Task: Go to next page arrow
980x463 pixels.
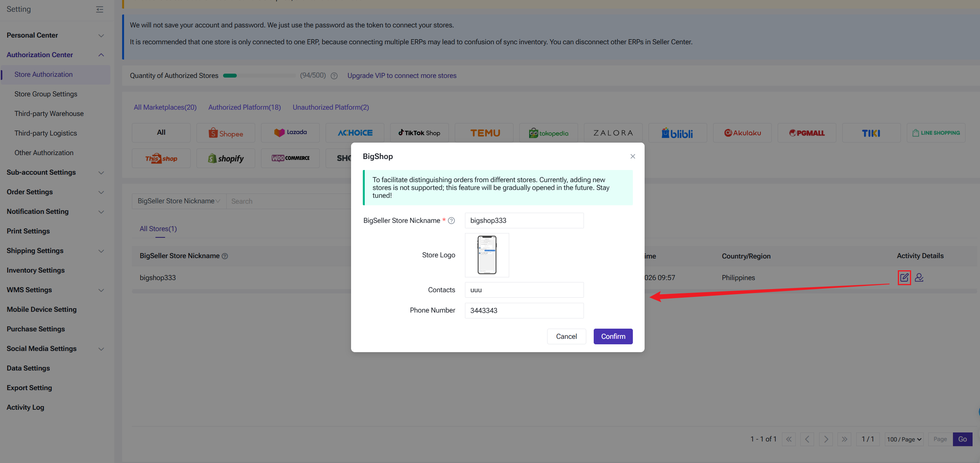Action: pos(826,439)
